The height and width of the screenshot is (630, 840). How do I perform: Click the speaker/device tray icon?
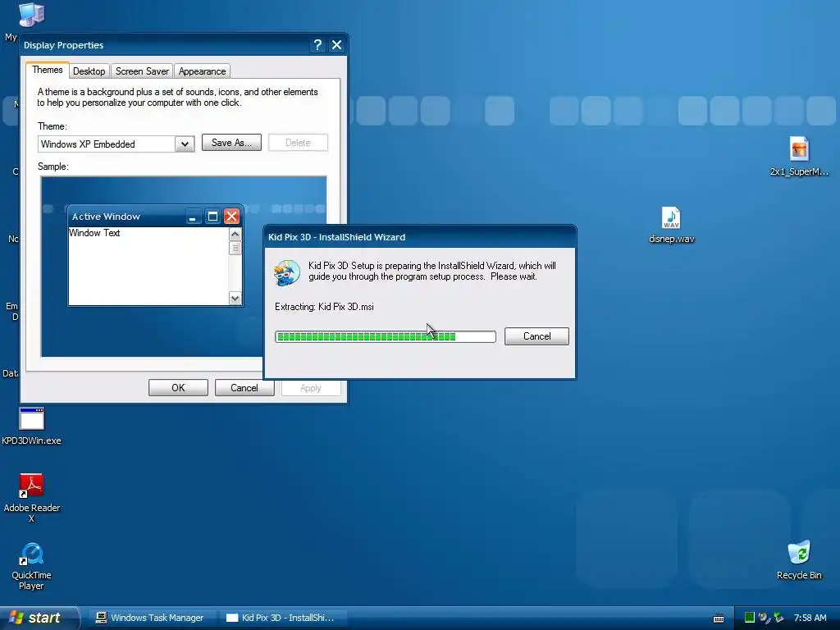tap(764, 618)
